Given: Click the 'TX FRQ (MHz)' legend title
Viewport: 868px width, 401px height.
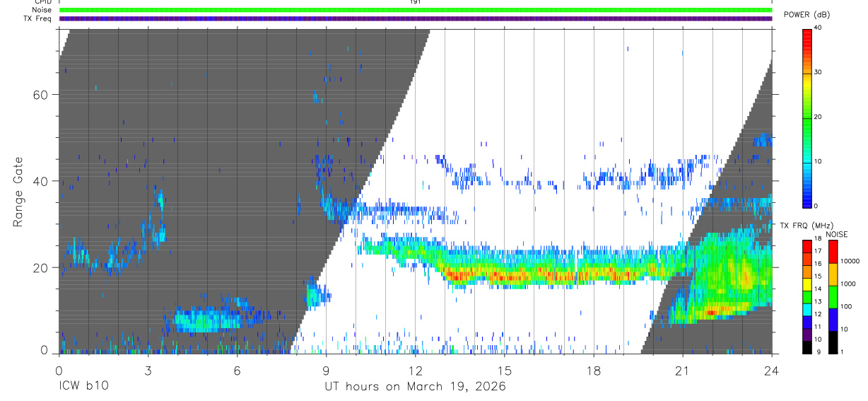Looking at the screenshot, I should [x=807, y=226].
